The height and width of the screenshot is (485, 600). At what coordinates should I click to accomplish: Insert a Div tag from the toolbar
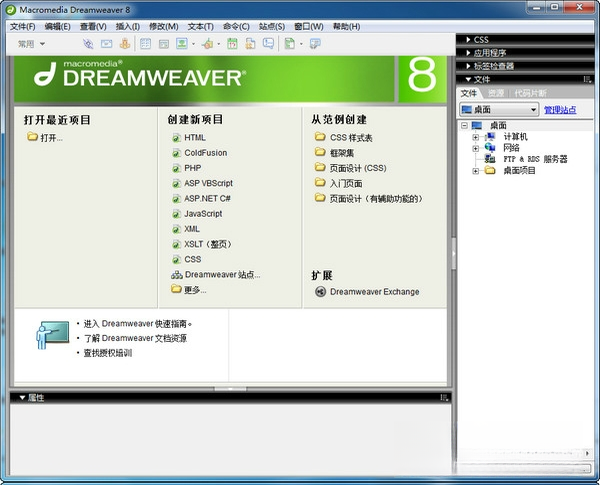tap(164, 44)
